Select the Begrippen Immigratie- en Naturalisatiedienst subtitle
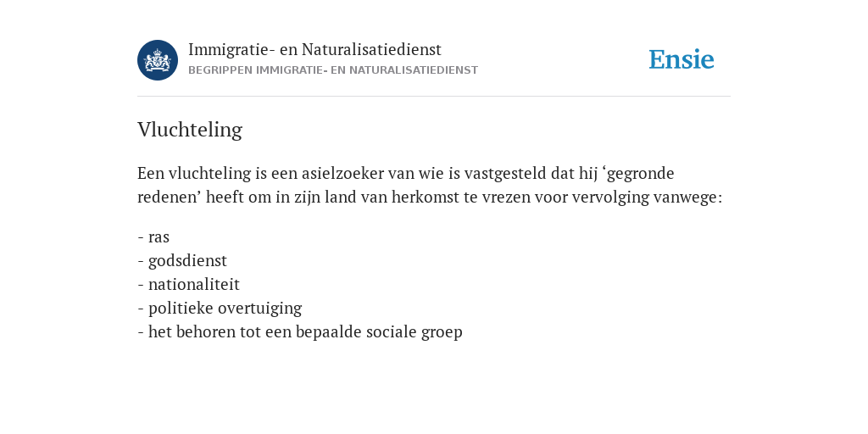The image size is (868, 434). 332,70
